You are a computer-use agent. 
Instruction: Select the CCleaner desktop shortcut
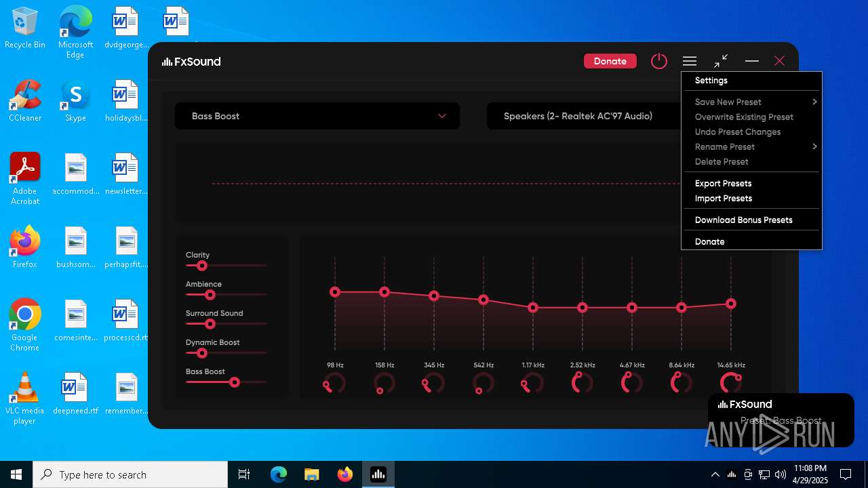[x=25, y=101]
